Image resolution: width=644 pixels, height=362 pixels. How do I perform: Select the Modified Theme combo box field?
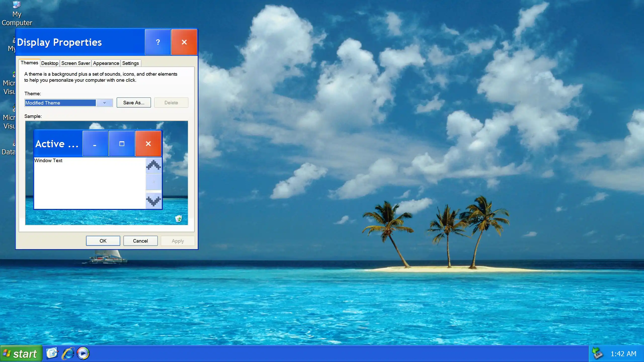(60, 103)
